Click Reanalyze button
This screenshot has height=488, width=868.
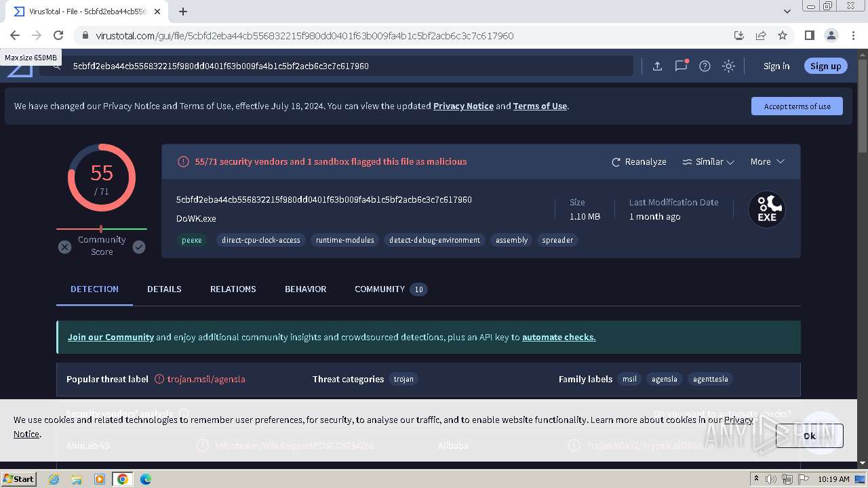point(639,161)
